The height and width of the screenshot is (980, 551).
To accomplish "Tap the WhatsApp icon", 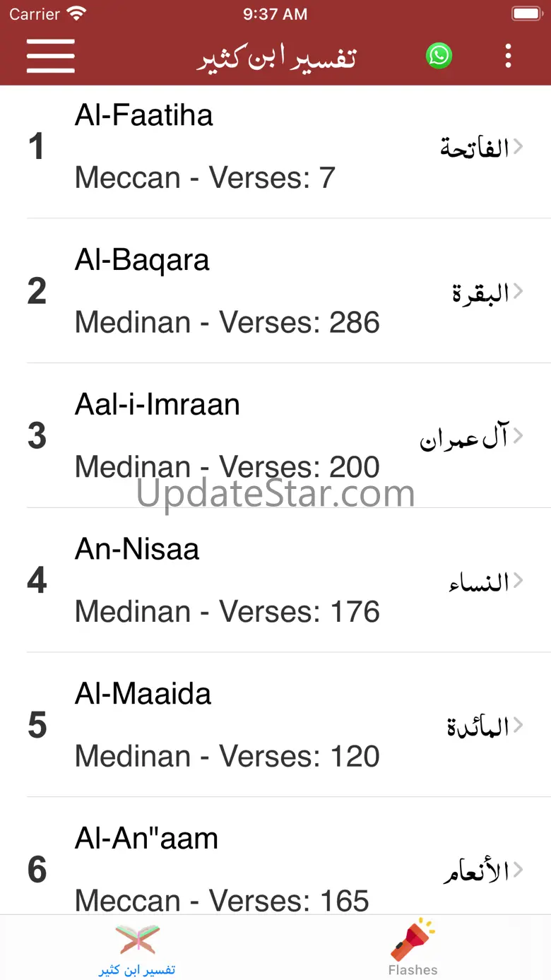I will tap(439, 55).
